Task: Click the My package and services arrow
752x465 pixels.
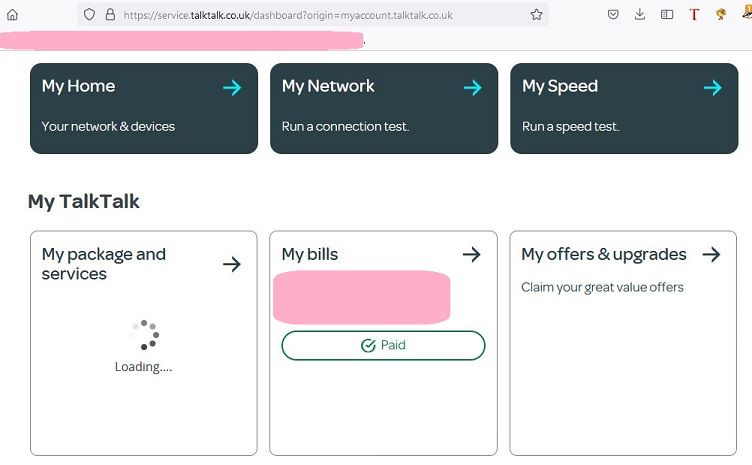Action: click(231, 264)
